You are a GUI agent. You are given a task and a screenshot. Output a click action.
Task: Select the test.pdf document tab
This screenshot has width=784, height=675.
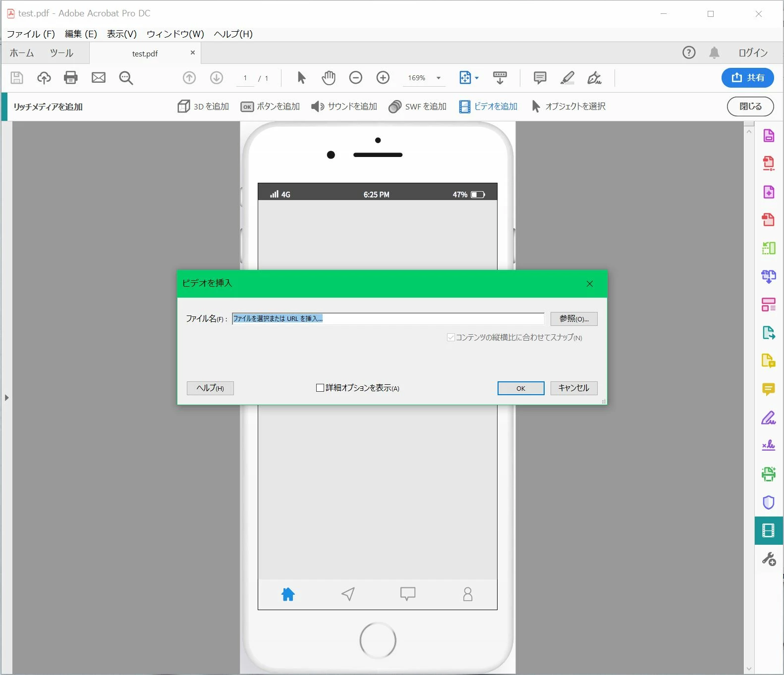[145, 53]
